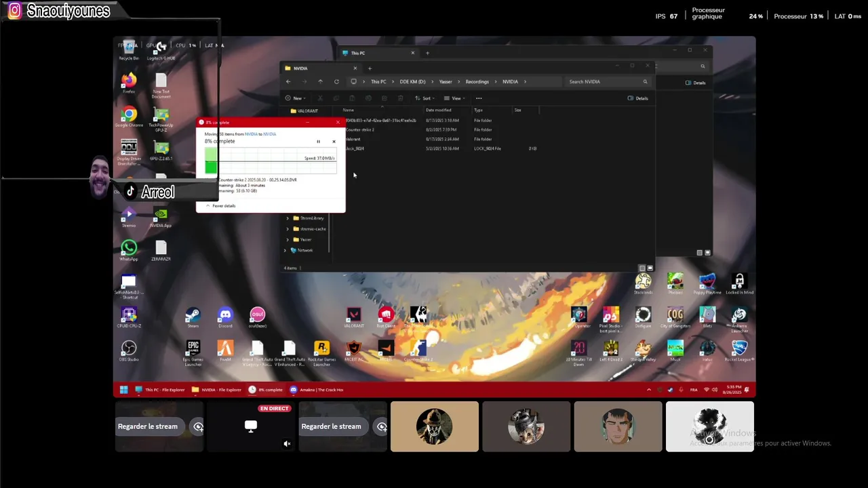Expand the stremio-cache folder tree node
Viewport: 868px width, 488px height.
pos(288,229)
